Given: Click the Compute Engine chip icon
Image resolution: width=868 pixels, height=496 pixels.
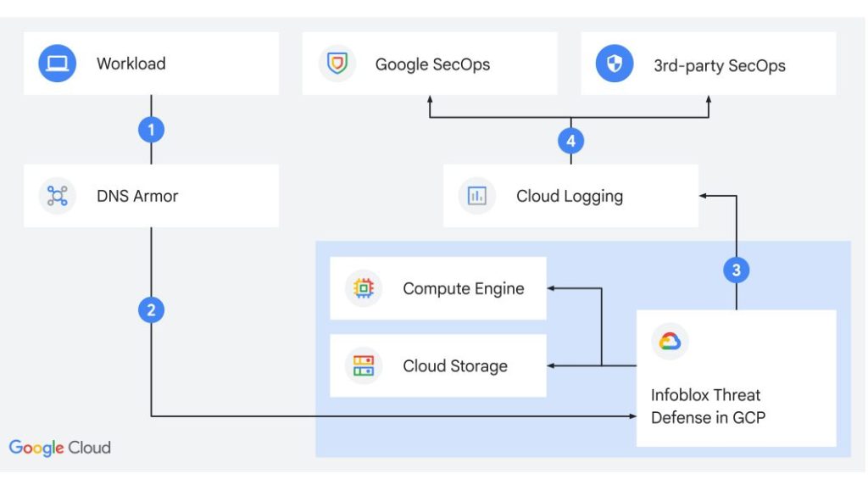Looking at the screenshot, I should tap(364, 289).
